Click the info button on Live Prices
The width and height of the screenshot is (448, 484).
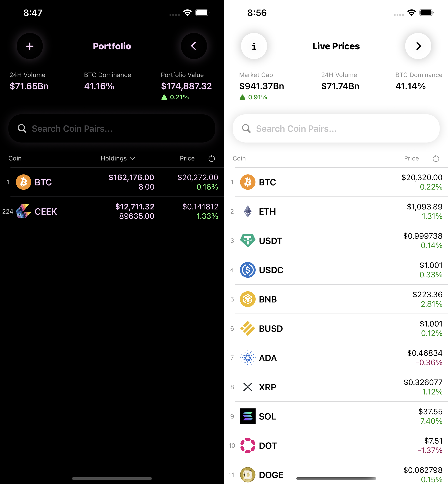tap(254, 46)
